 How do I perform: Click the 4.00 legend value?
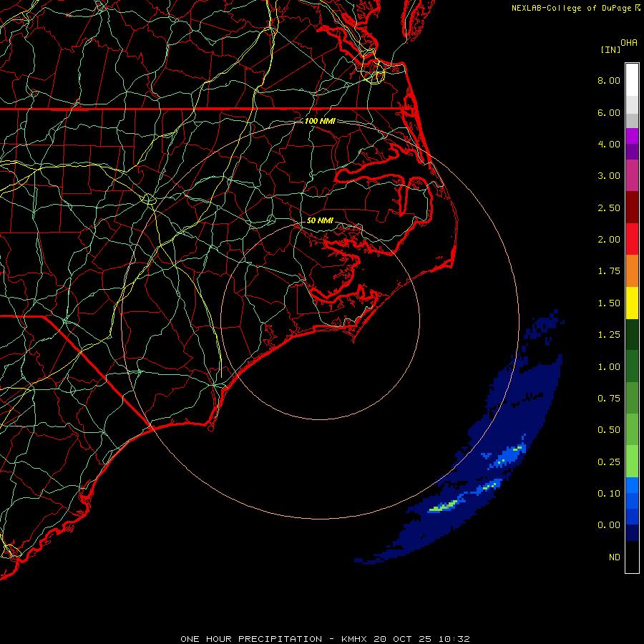tap(609, 144)
